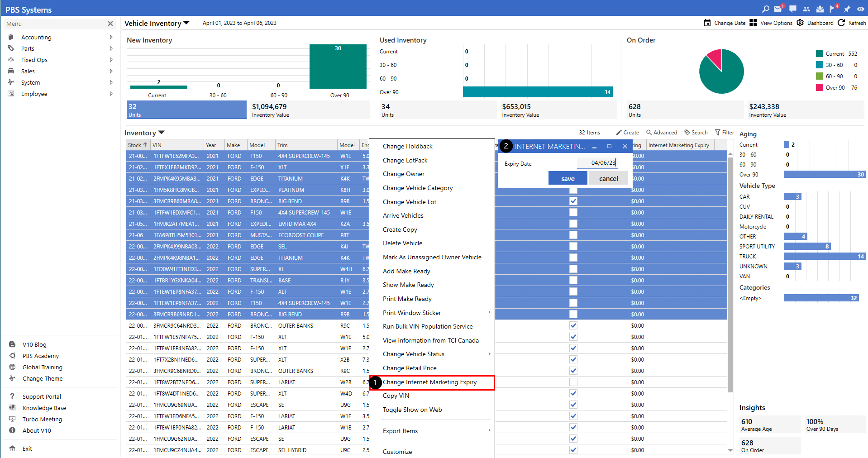Click the Change Theme icon
This screenshot has height=458, width=868.
12,378
